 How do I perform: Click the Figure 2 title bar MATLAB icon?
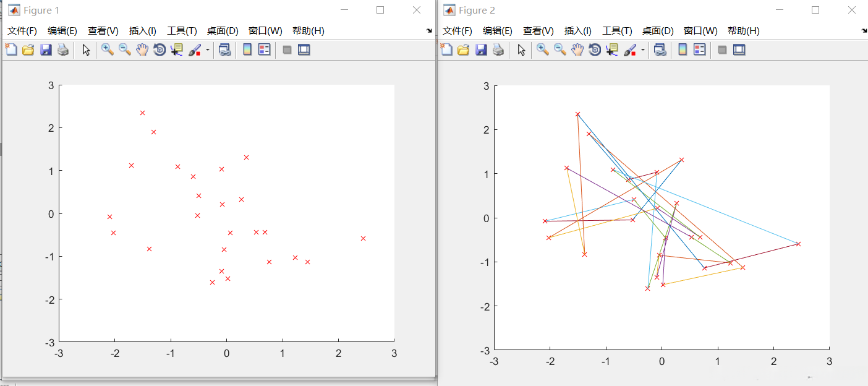coord(449,11)
